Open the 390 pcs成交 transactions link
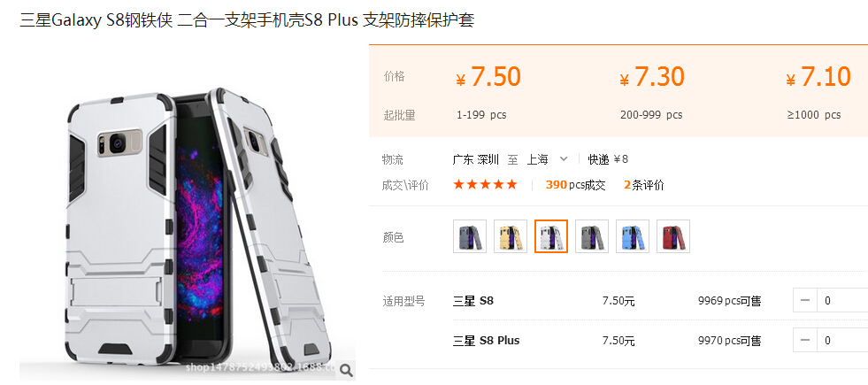The height and width of the screenshot is (385, 868). (576, 185)
